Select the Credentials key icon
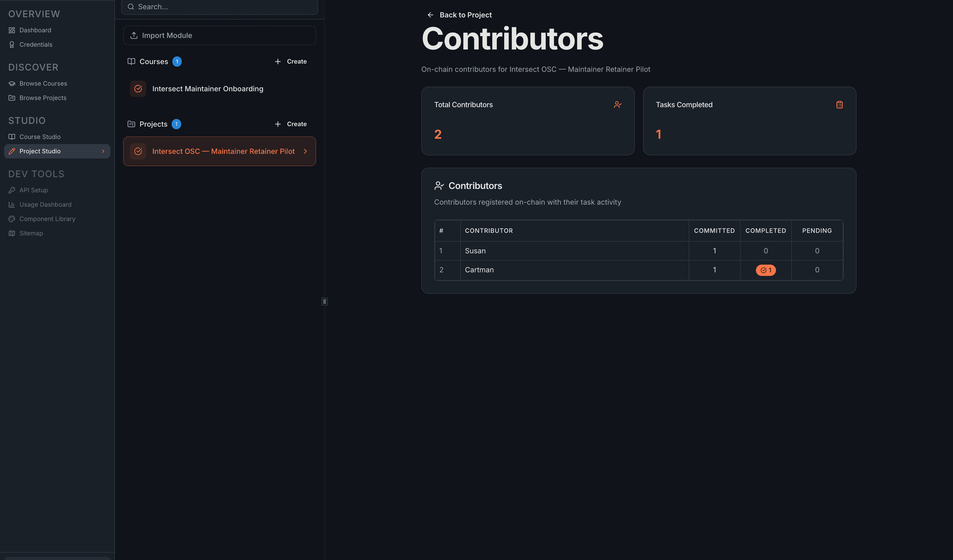Image resolution: width=953 pixels, height=560 pixels. click(x=11, y=44)
